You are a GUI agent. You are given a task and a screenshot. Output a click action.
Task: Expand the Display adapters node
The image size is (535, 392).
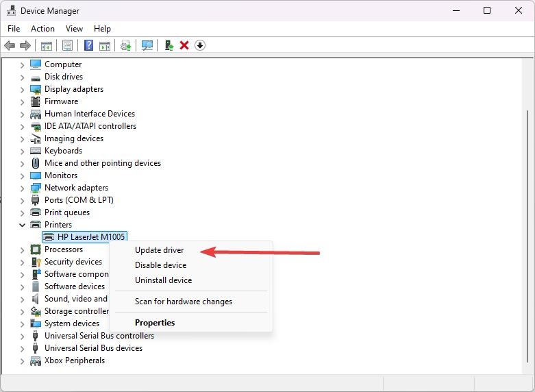coord(22,90)
